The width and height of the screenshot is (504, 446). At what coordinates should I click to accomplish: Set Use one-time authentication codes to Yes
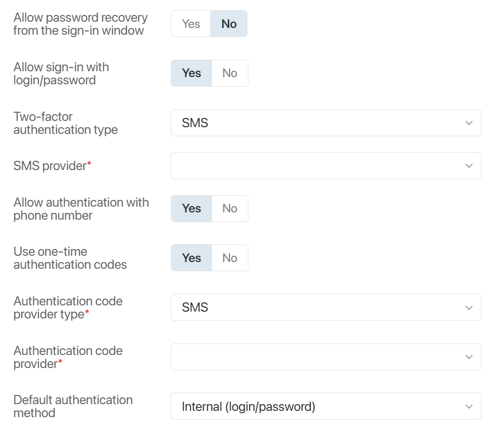click(x=192, y=258)
